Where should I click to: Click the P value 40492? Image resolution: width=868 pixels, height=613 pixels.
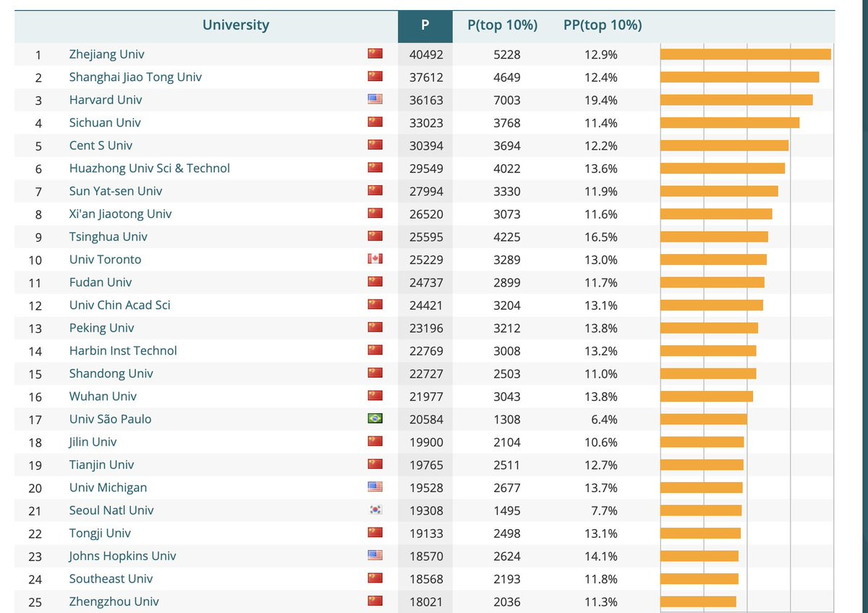(x=426, y=54)
